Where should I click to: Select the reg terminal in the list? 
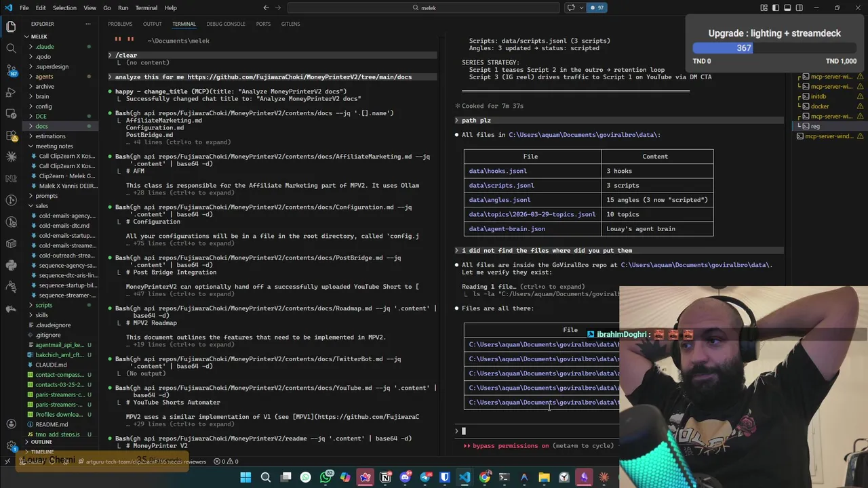(x=815, y=126)
